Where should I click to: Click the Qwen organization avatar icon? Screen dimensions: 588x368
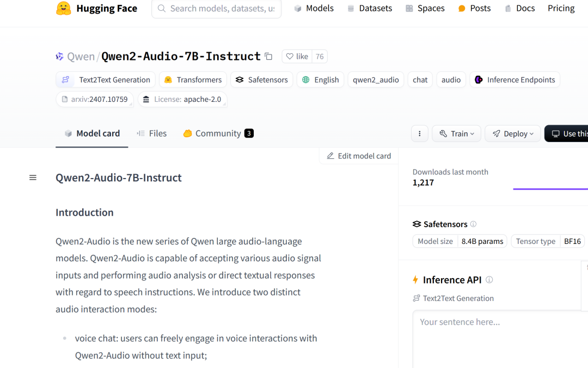coord(60,57)
